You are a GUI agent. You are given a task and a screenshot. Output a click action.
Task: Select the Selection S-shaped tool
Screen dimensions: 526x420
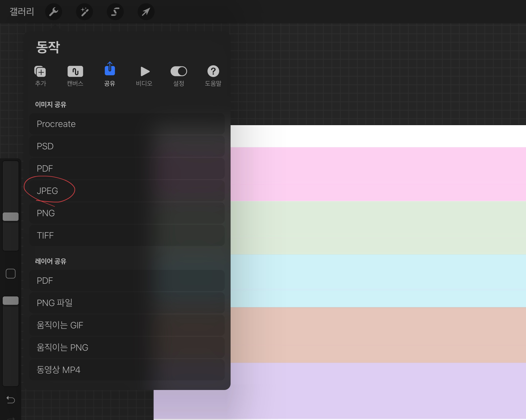(115, 12)
